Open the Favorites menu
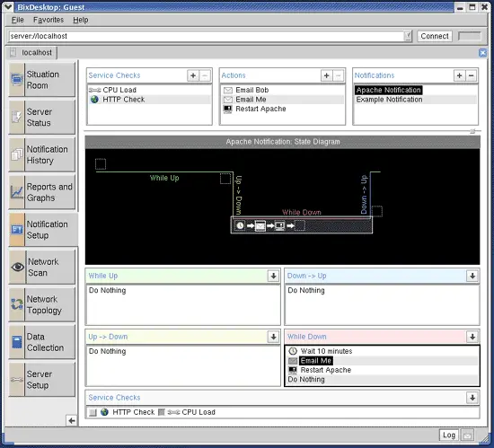The height and width of the screenshot is (448, 494). (x=49, y=20)
